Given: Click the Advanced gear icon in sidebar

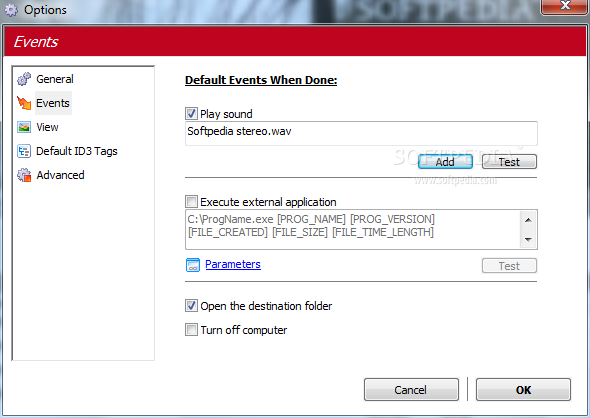Looking at the screenshot, I should coord(24,175).
